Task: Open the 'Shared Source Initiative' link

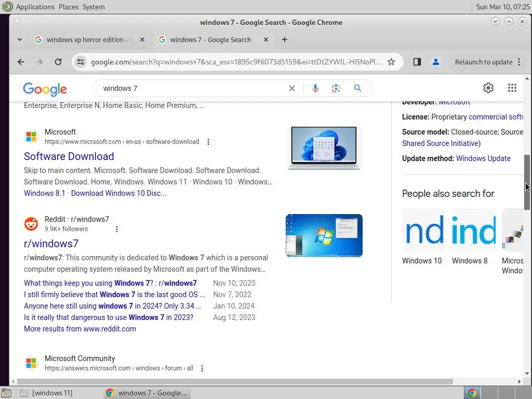Action: tap(440, 143)
